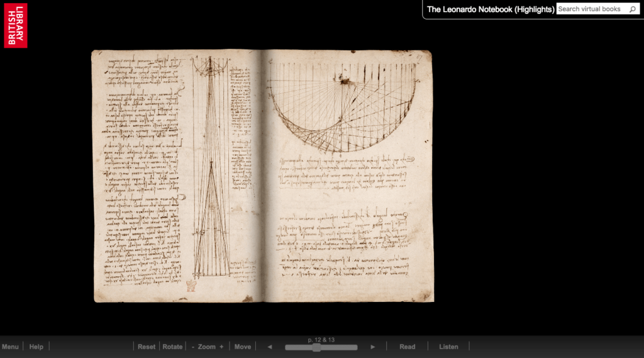
Task: Reset the book view
Action: coord(147,347)
